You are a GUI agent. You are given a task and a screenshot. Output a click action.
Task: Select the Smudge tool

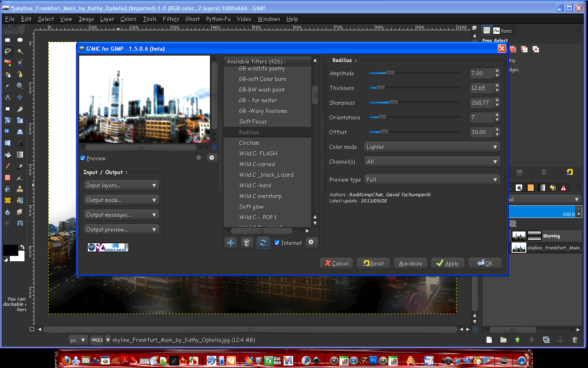[x=20, y=212]
